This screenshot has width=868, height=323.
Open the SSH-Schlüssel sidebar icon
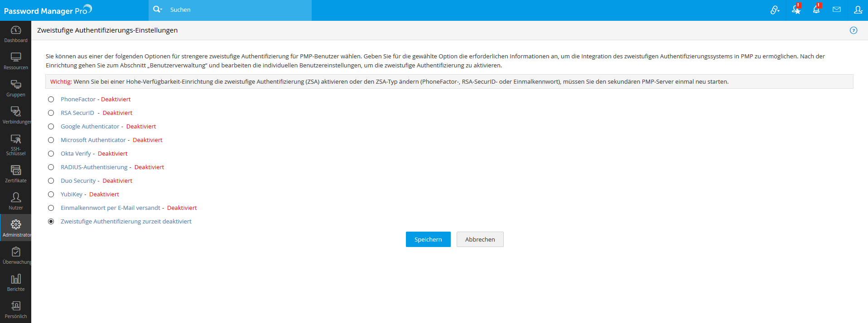[x=16, y=139]
